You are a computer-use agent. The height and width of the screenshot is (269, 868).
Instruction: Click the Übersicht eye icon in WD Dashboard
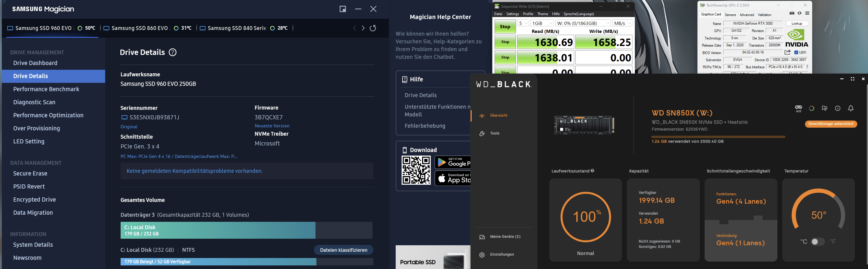click(x=482, y=116)
